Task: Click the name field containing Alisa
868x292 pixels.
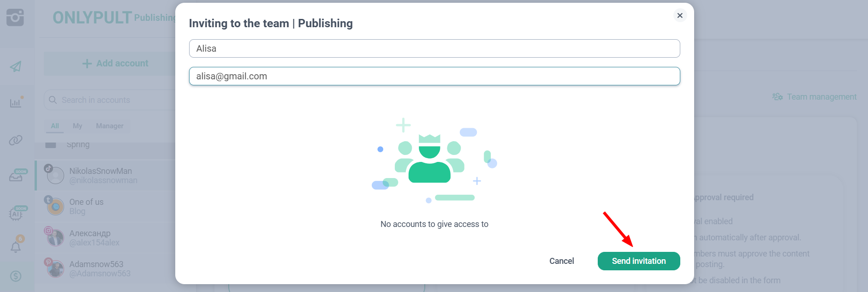Action: 434,48
